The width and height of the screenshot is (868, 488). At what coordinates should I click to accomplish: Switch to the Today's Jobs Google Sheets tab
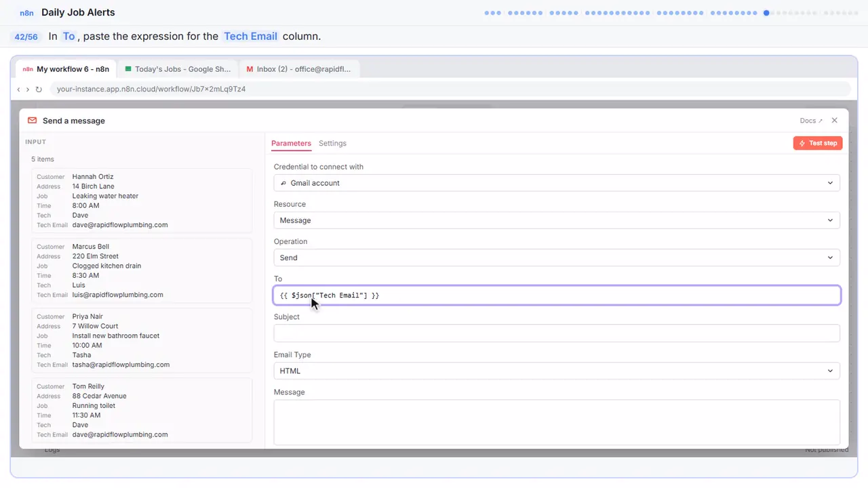(178, 69)
